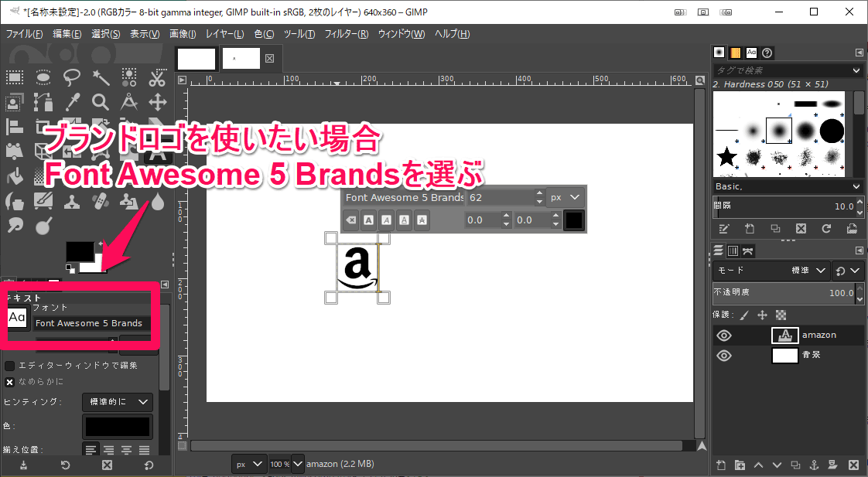Click clear style icon in text toolbar
The image size is (868, 477).
[x=351, y=220]
